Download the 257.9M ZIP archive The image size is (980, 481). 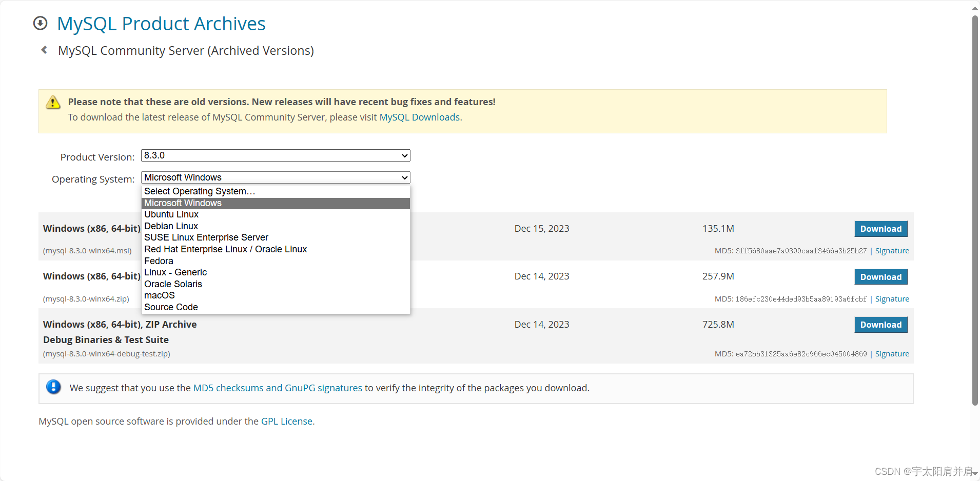click(880, 277)
